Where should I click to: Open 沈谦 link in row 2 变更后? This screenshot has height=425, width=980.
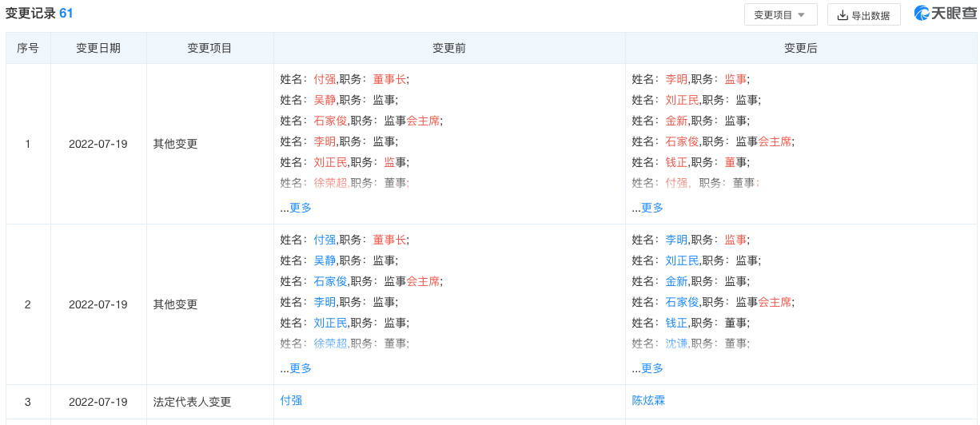coord(676,344)
